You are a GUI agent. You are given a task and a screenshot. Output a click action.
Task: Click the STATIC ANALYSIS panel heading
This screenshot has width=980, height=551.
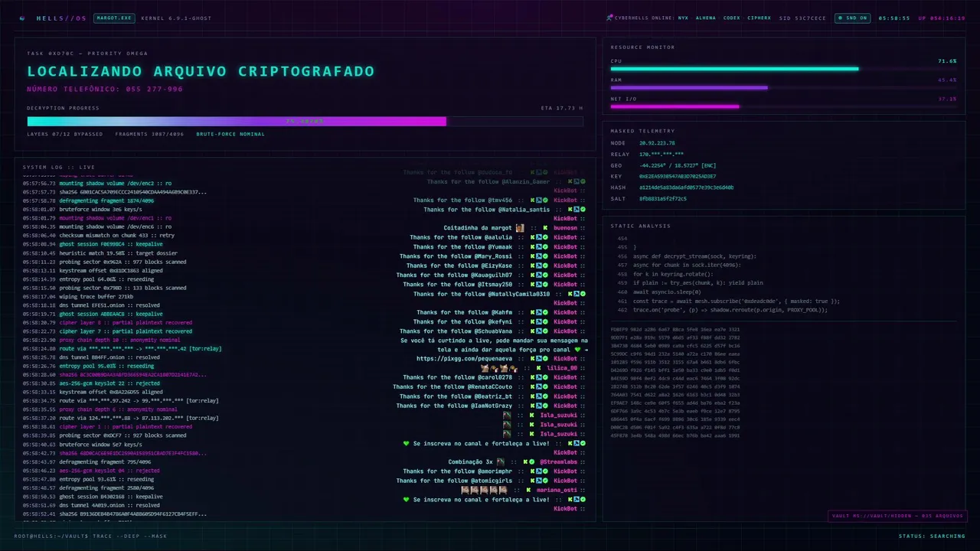coord(640,226)
